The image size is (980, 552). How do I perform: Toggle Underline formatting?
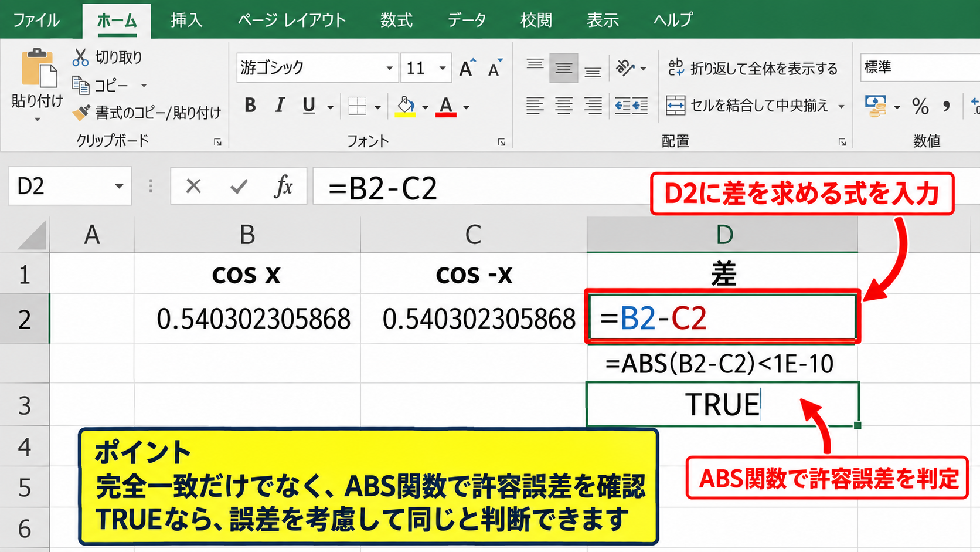click(x=309, y=106)
